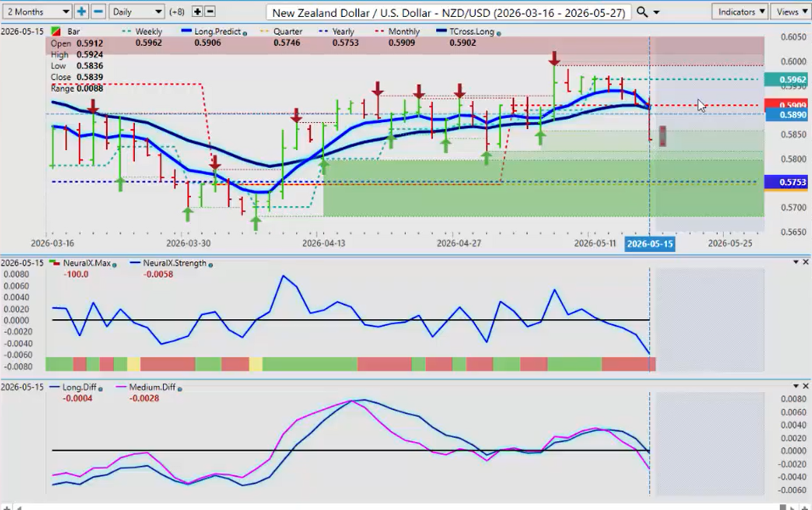The width and height of the screenshot is (812, 510).
Task: Click the settings dot beside NeuralX.Max
Action: pyautogui.click(x=115, y=265)
